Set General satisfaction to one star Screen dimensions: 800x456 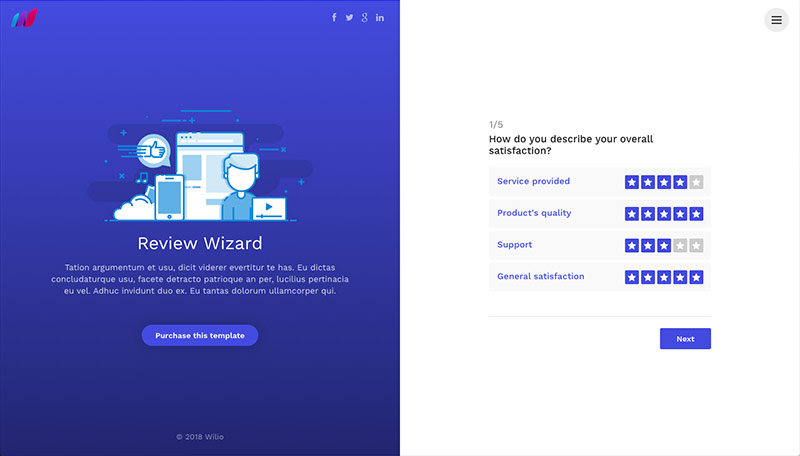pyautogui.click(x=632, y=277)
